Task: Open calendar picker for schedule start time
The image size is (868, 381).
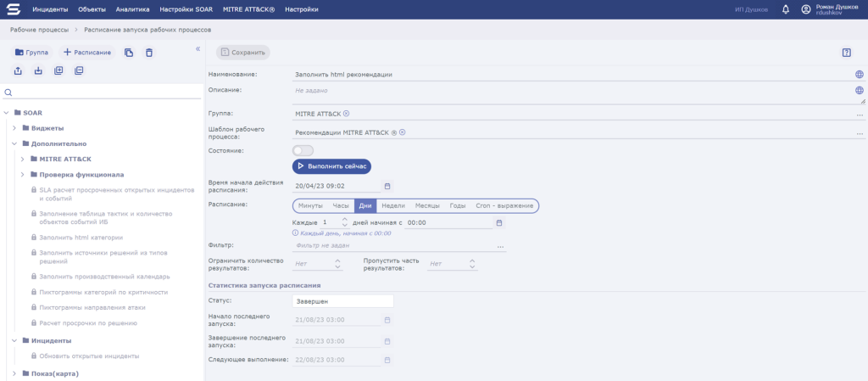Action: tap(387, 186)
